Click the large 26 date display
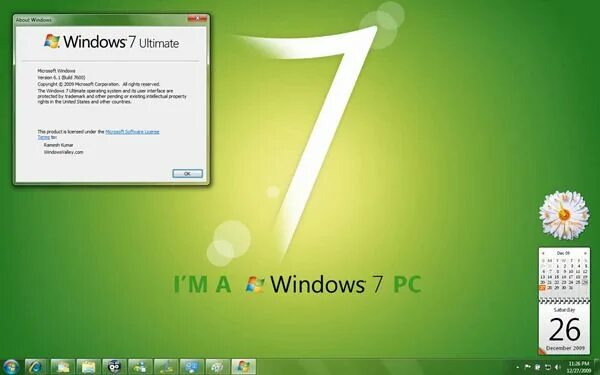The image size is (600, 375). [x=564, y=330]
